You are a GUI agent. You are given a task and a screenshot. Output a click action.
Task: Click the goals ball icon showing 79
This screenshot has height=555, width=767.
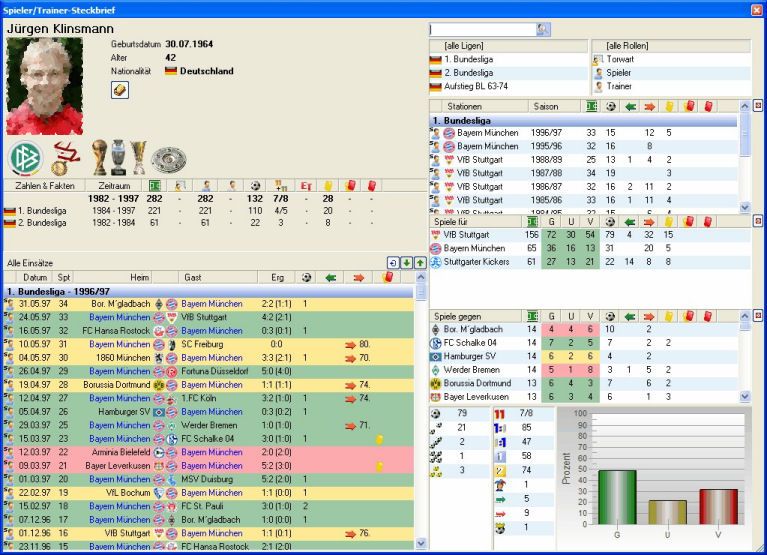coord(435,414)
